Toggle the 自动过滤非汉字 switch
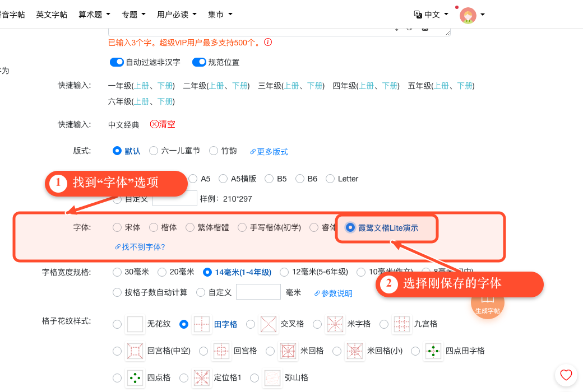 click(x=117, y=62)
